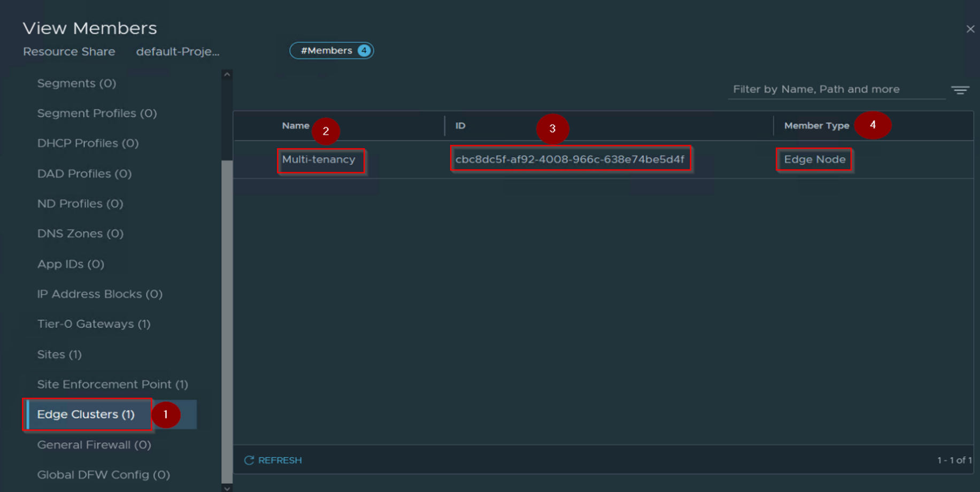Click the #Members count badge
Viewport: 980px width, 492px height.
[331, 50]
